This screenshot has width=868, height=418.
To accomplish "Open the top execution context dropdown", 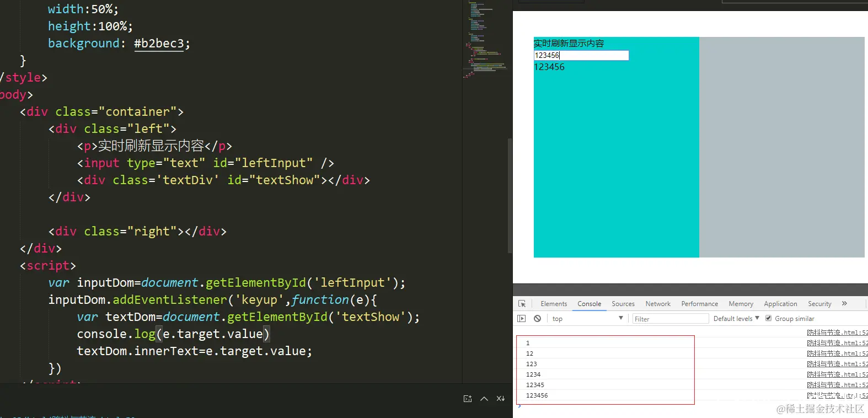I will click(x=587, y=319).
